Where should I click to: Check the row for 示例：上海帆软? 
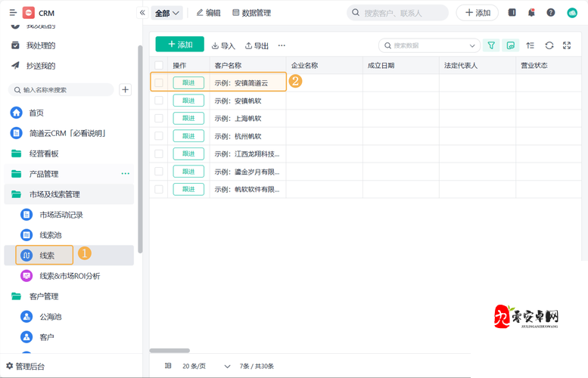coord(159,118)
